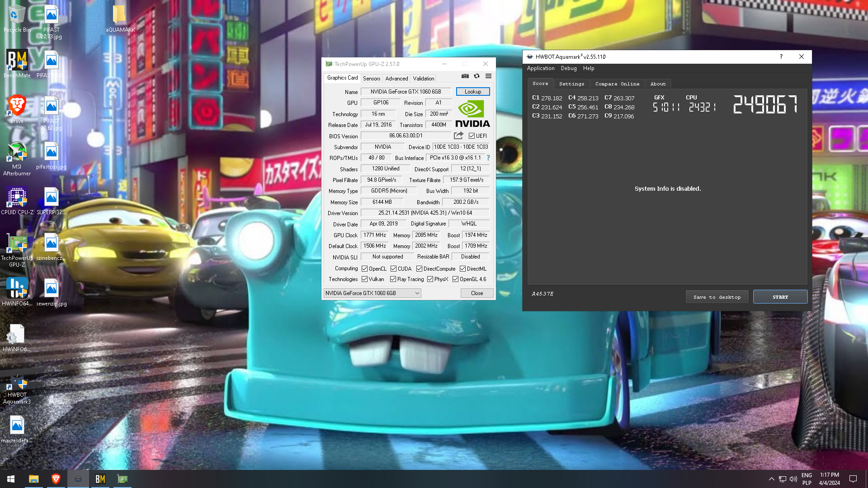Click ENG PLP language indicator
Image resolution: width=868 pixels, height=488 pixels.
click(x=807, y=479)
